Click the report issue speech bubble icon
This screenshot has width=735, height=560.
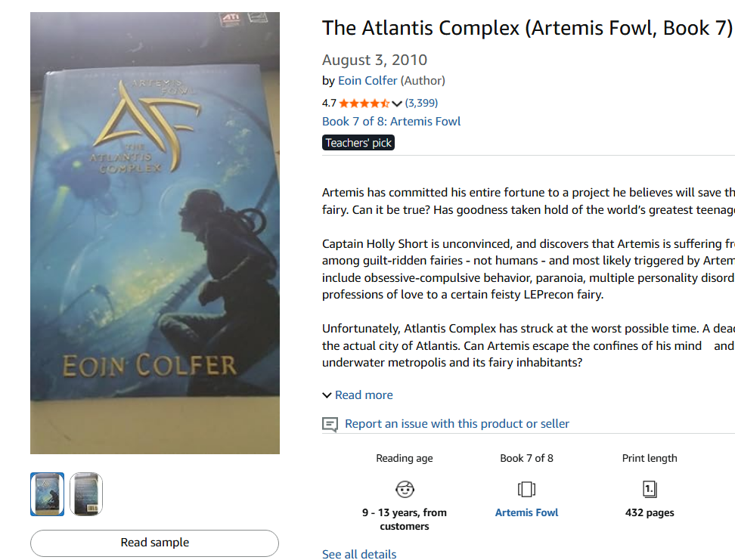click(330, 424)
